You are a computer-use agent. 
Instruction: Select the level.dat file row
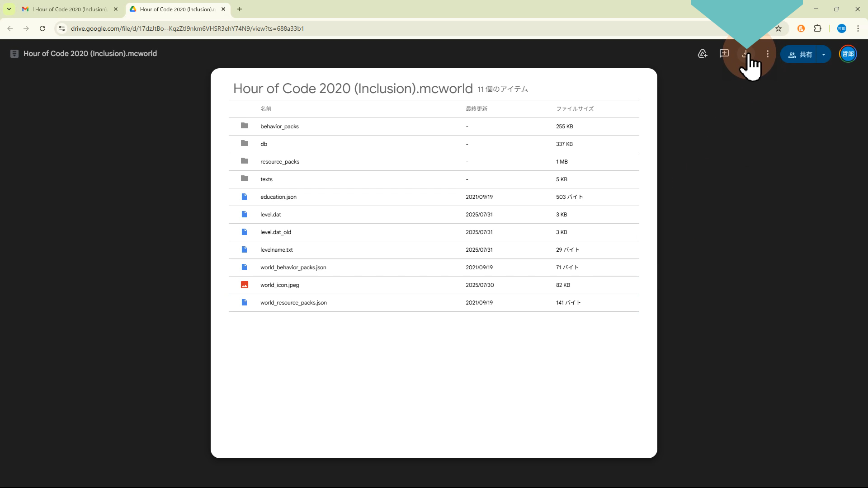point(270,215)
